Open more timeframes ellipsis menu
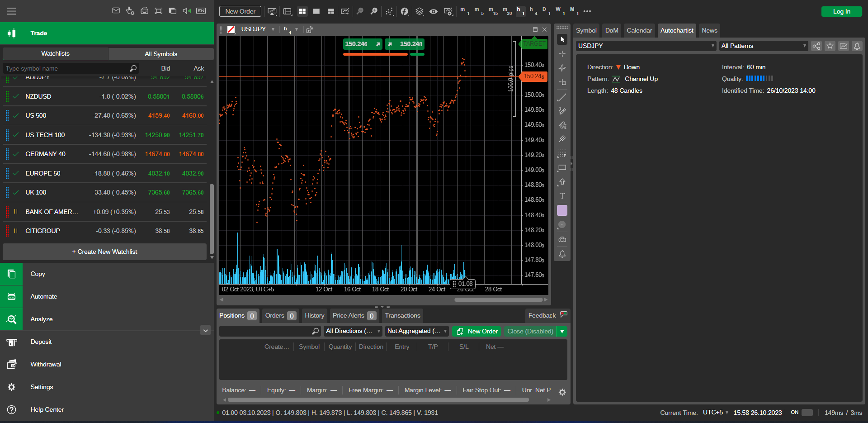The width and height of the screenshot is (868, 423). tap(587, 11)
